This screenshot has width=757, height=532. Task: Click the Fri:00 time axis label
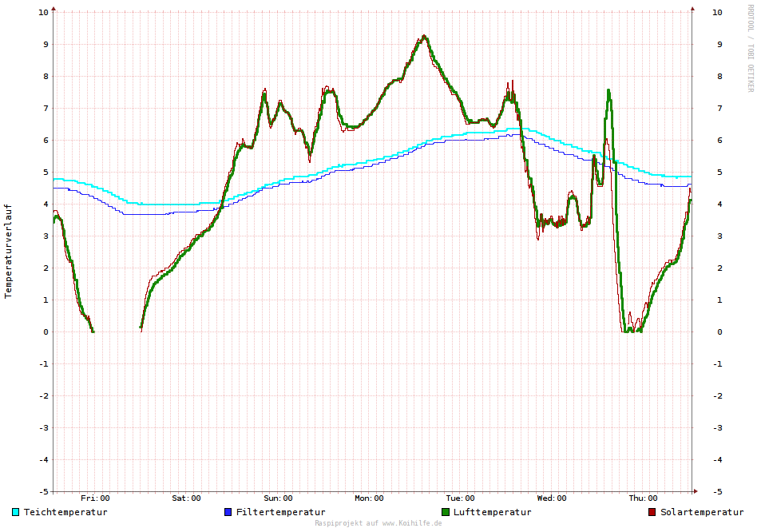click(x=95, y=498)
